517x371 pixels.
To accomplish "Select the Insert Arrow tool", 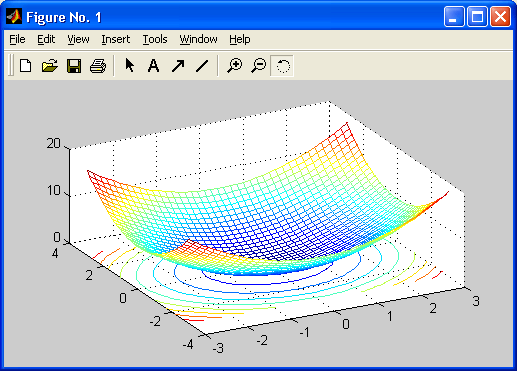I will coord(178,66).
